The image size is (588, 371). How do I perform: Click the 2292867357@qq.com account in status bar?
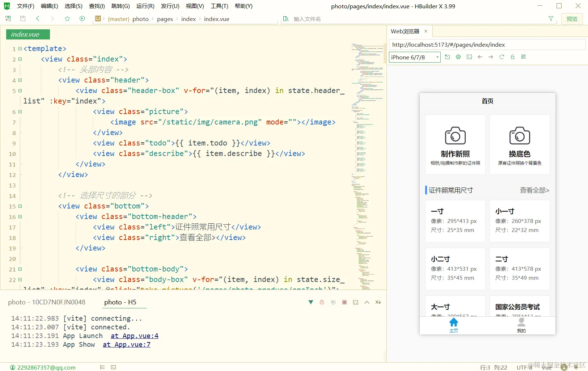(x=46, y=367)
